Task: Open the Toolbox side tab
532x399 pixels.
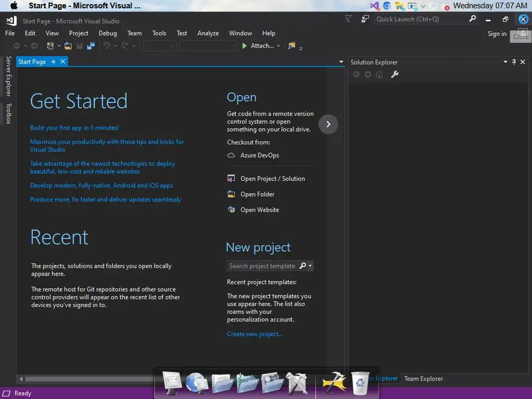Action: (9, 113)
